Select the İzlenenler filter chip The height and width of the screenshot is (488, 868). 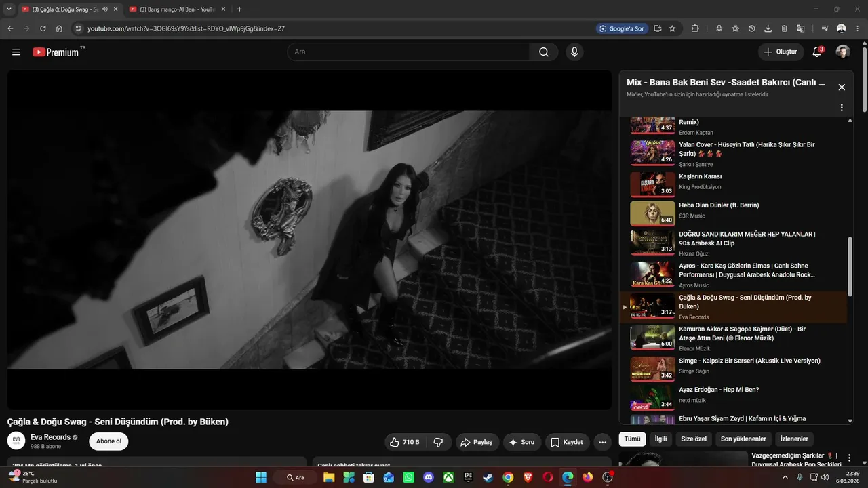(x=794, y=439)
